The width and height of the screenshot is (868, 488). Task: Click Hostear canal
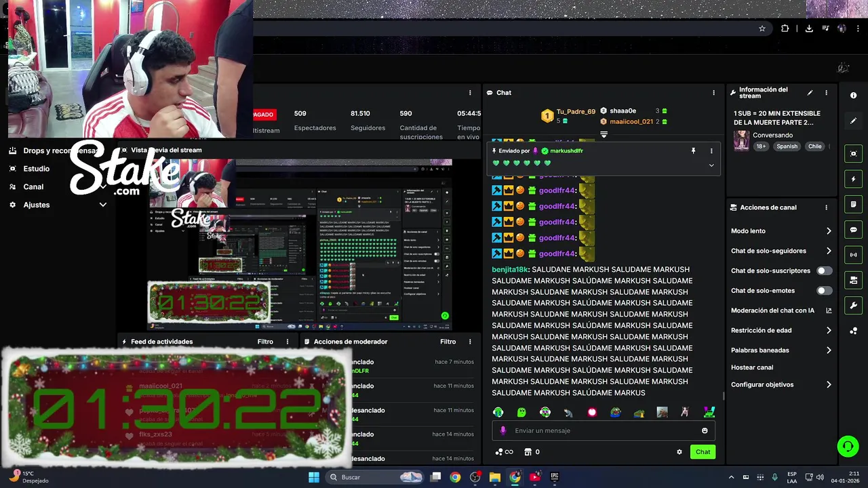pos(752,367)
